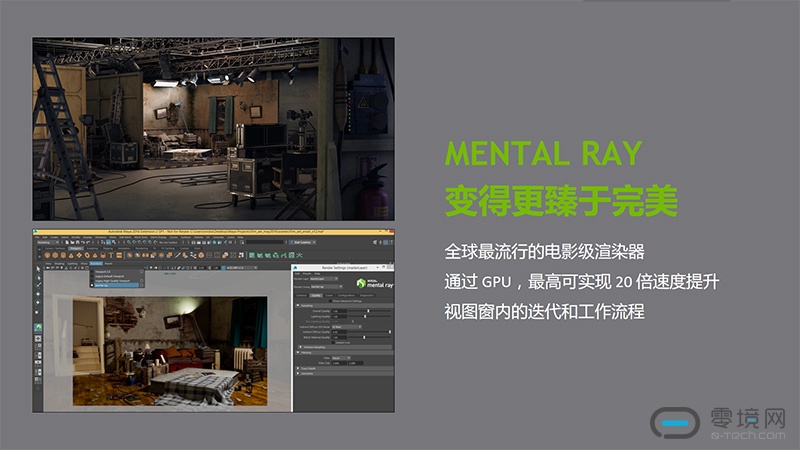This screenshot has width=800, height=450.
Task: Click the Save Scene icon on status line
Action: pos(78,242)
